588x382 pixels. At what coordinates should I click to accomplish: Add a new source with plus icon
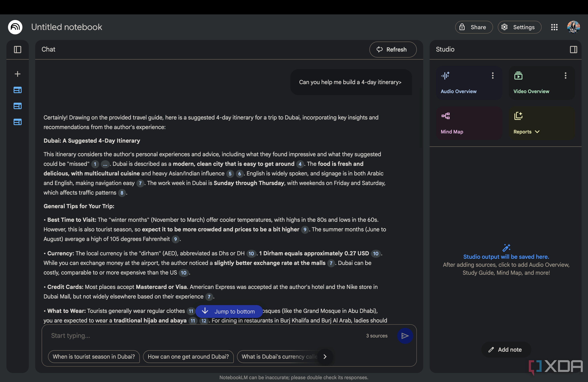18,74
